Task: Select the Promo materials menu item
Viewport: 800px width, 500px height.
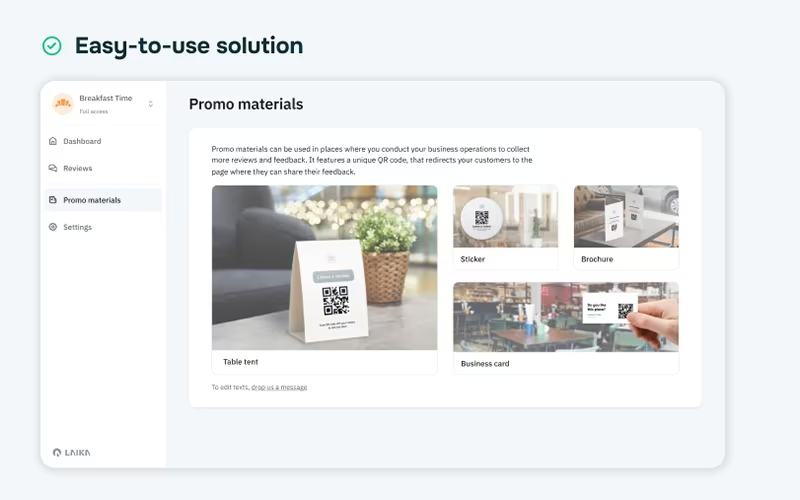Action: point(103,200)
